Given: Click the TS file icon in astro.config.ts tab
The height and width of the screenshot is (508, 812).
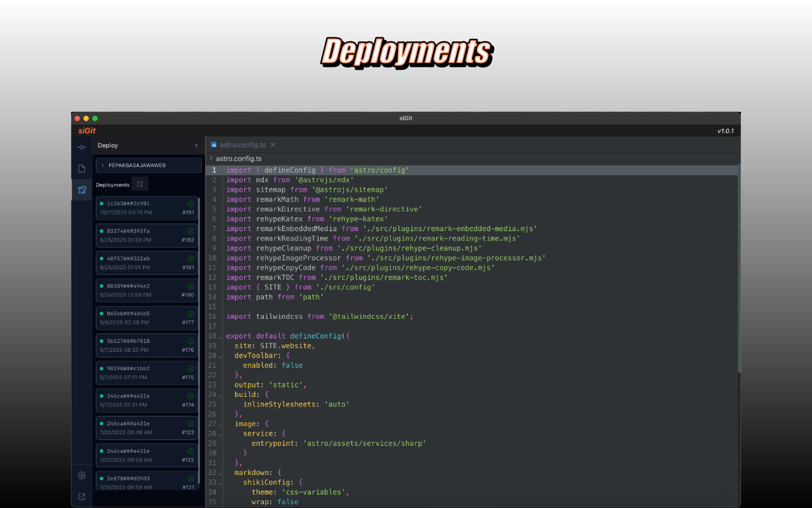Looking at the screenshot, I should tap(214, 145).
